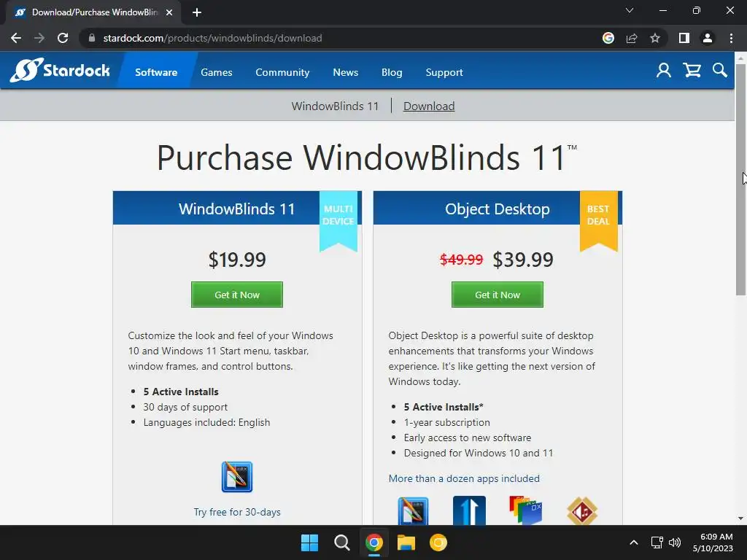Click the Chrome taskbar icon
Viewport: 747px width, 560px height.
pos(374,542)
